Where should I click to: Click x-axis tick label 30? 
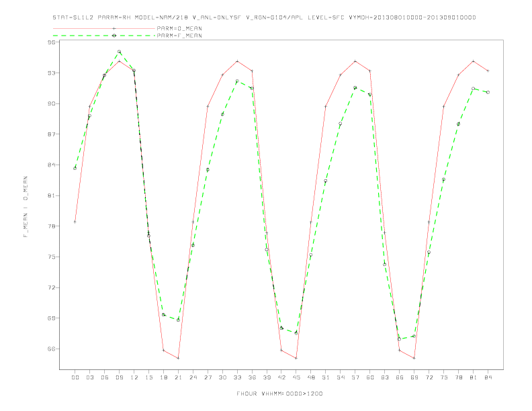tap(222, 377)
